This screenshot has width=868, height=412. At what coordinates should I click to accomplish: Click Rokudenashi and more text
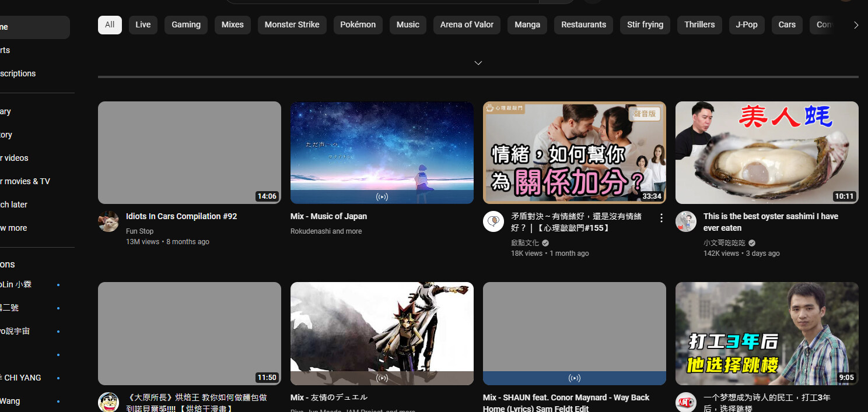pos(326,231)
